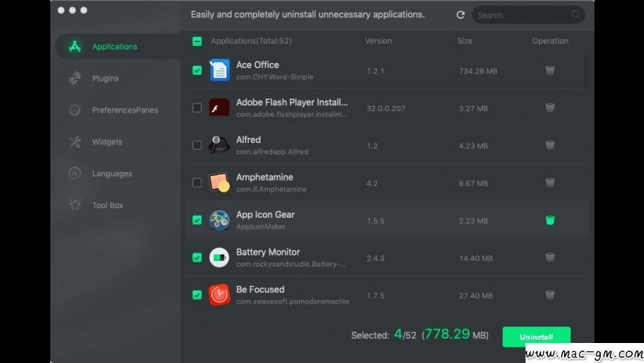Image resolution: width=644 pixels, height=363 pixels.
Task: Toggle the select-all Applications checkbox
Action: [x=197, y=41]
